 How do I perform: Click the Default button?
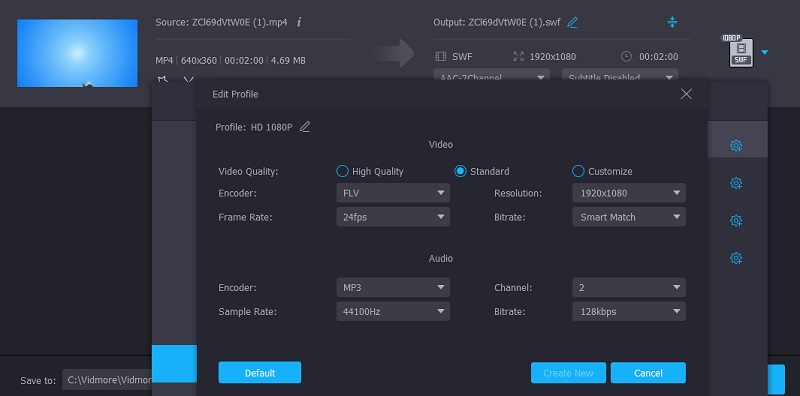(x=260, y=373)
